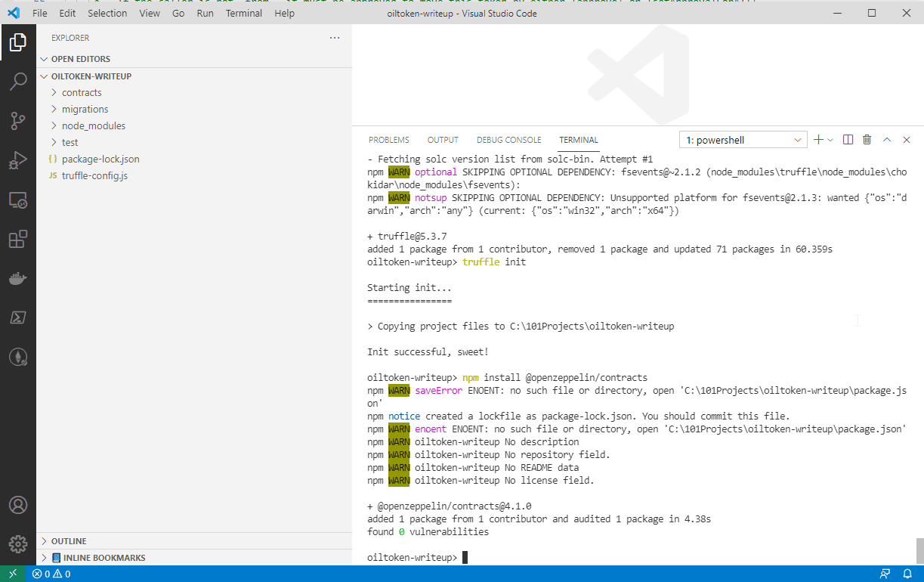Open the '1: powershell' terminal selector dropdown
Viewport: 924px width, 582px height.
pyautogui.click(x=743, y=140)
